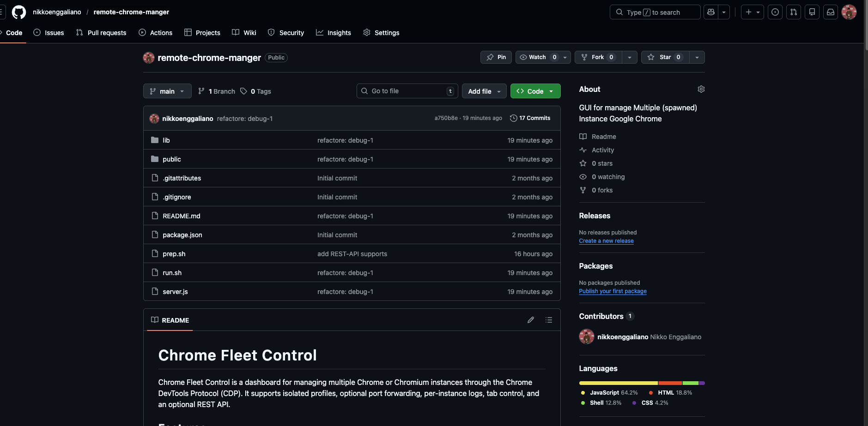The height and width of the screenshot is (426, 868).
Task: Focus the Go to file search field
Action: coord(407,91)
